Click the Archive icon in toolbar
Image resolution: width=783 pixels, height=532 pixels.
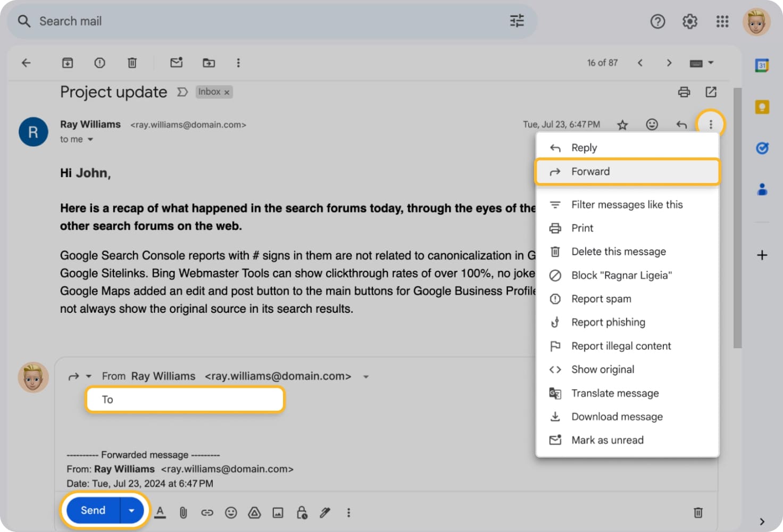click(68, 63)
